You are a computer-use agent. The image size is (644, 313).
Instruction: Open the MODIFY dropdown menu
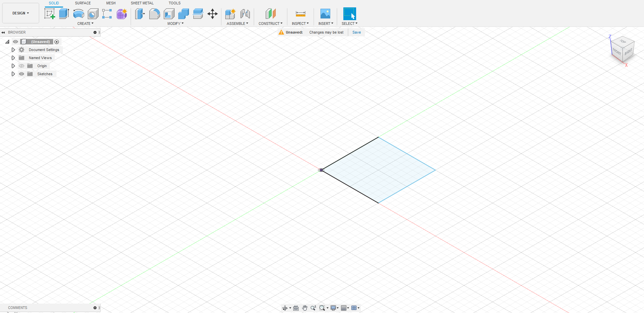(176, 24)
